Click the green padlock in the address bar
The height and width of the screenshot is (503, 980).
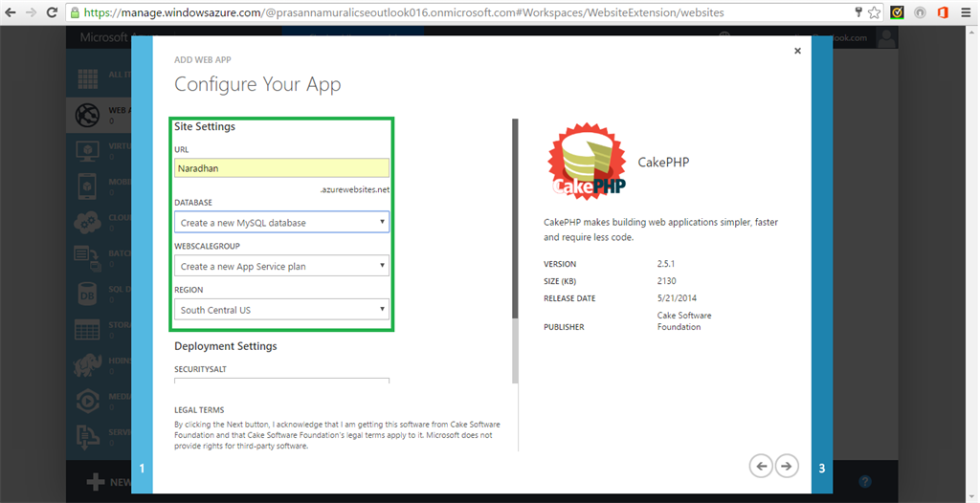tap(75, 12)
